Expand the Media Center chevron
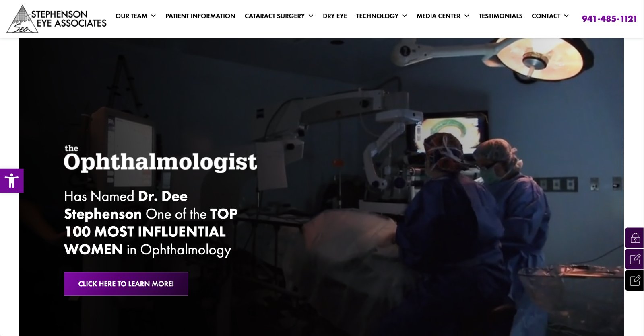This screenshot has width=644, height=336. pos(467,16)
